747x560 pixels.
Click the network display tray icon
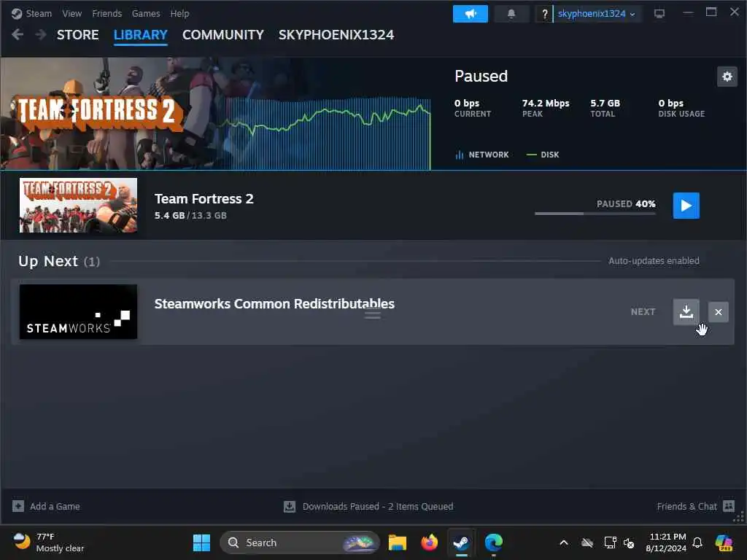(x=610, y=542)
